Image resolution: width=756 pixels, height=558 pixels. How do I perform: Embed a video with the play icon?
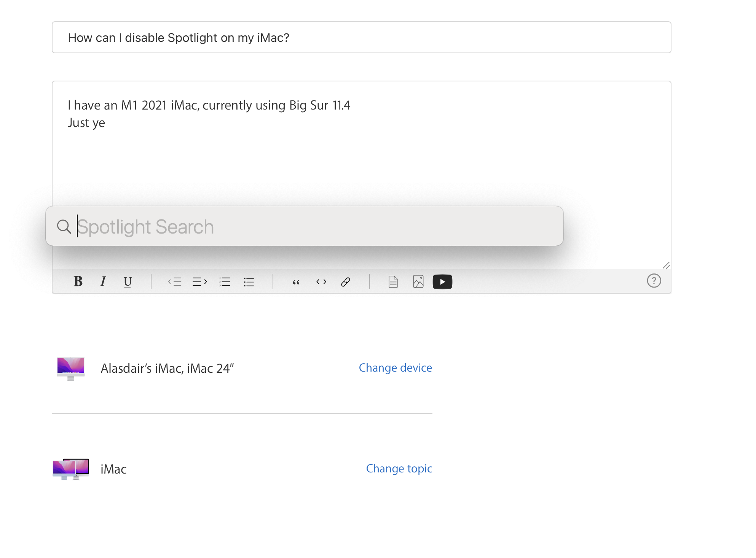point(442,282)
